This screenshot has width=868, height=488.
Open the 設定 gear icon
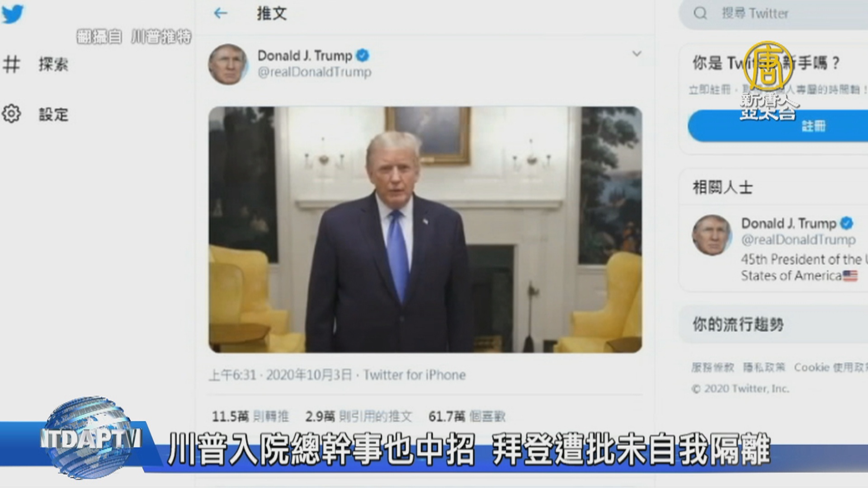coord(11,114)
